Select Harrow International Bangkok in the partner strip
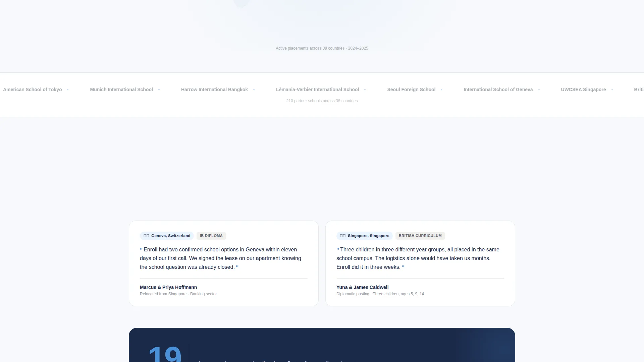 coord(214,89)
